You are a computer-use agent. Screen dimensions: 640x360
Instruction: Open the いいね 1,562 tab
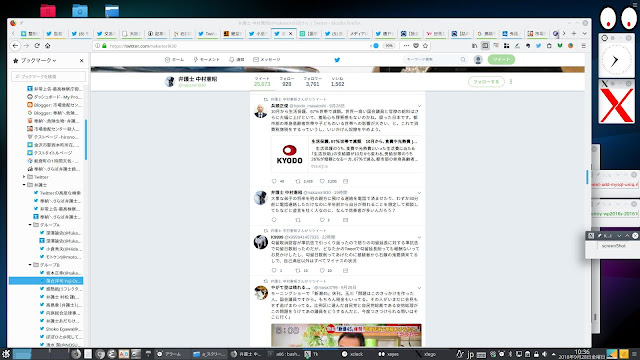338,82
